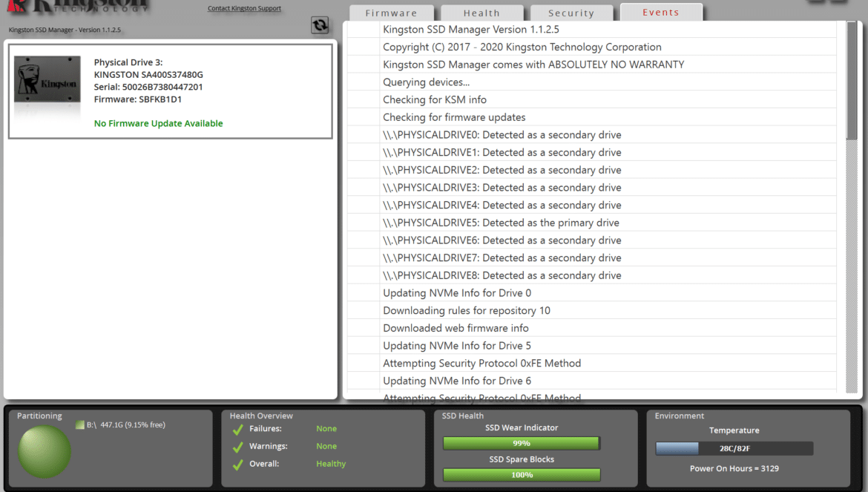Click the Firmware: SBFKB1D1 line

[x=138, y=99]
